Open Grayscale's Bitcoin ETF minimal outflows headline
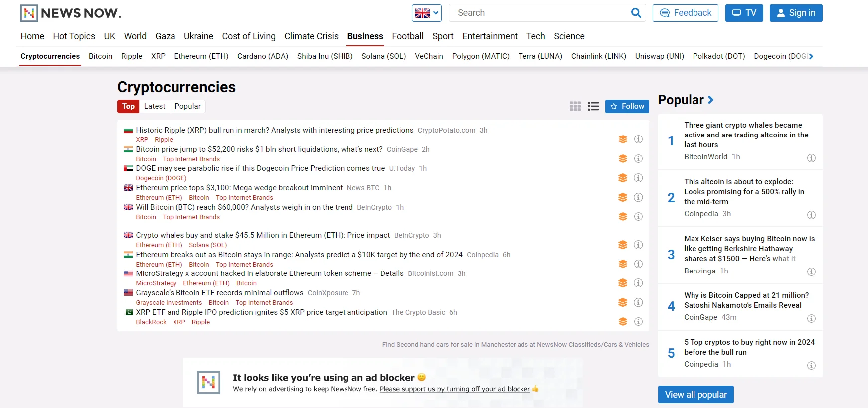Image resolution: width=868 pixels, height=408 pixels. (219, 293)
